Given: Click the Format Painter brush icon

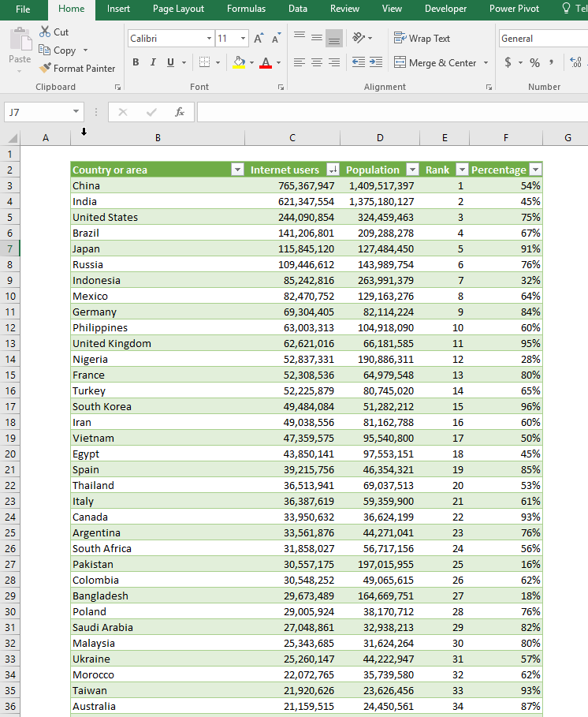Looking at the screenshot, I should [x=45, y=69].
